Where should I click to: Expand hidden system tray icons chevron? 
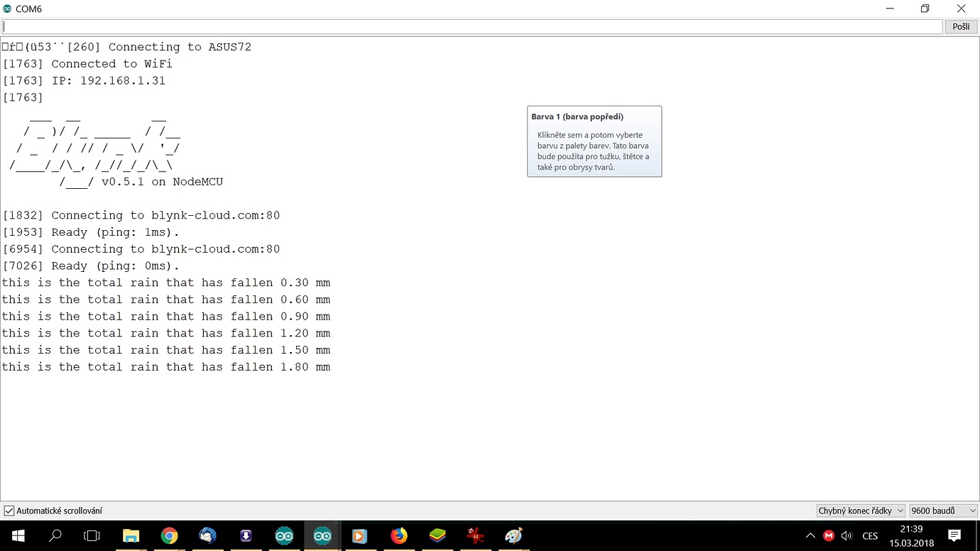810,535
